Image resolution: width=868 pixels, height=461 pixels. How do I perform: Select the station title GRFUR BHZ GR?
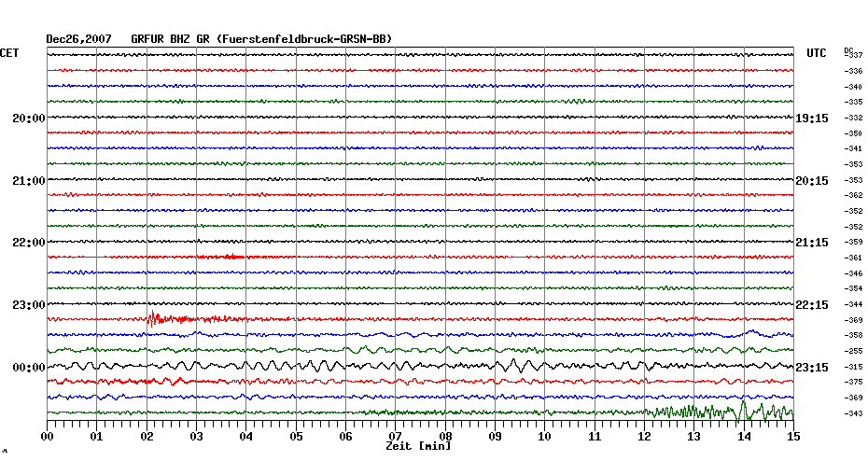tap(170, 39)
